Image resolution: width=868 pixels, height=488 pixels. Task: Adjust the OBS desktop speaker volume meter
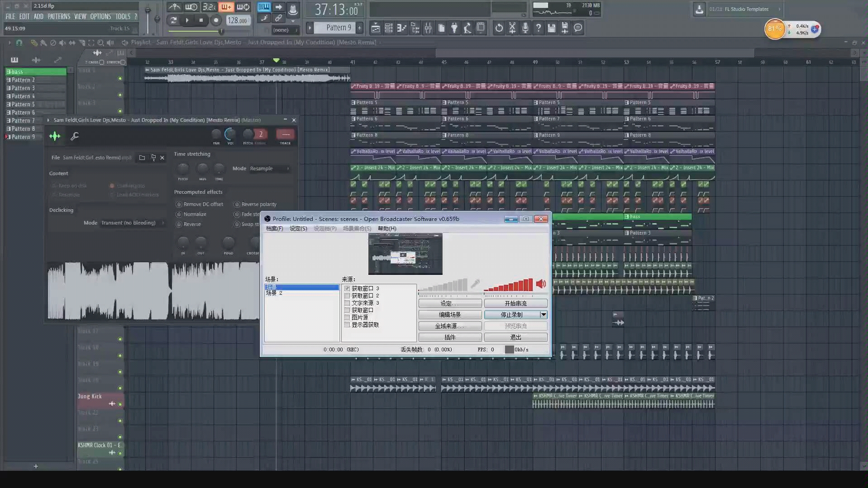pyautogui.click(x=508, y=285)
